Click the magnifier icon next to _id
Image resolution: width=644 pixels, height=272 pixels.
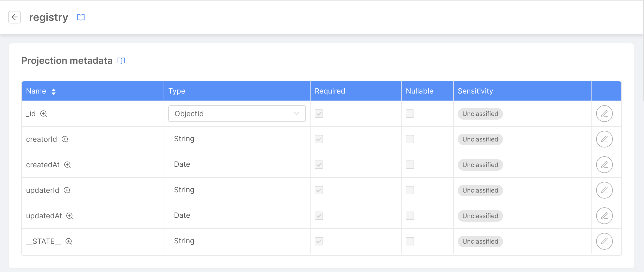(x=44, y=114)
